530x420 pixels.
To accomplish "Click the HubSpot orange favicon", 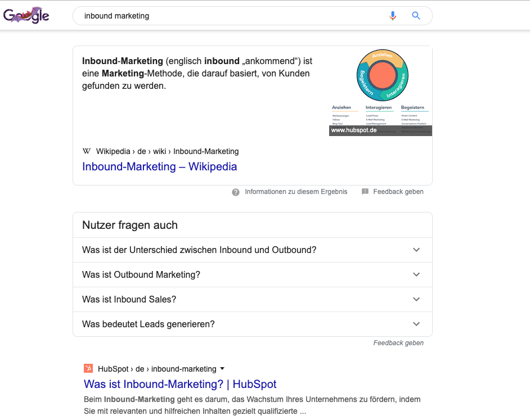I will (88, 368).
